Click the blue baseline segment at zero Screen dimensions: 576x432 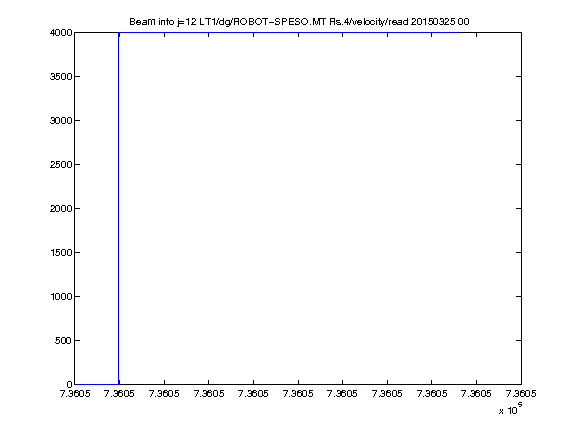(97, 384)
